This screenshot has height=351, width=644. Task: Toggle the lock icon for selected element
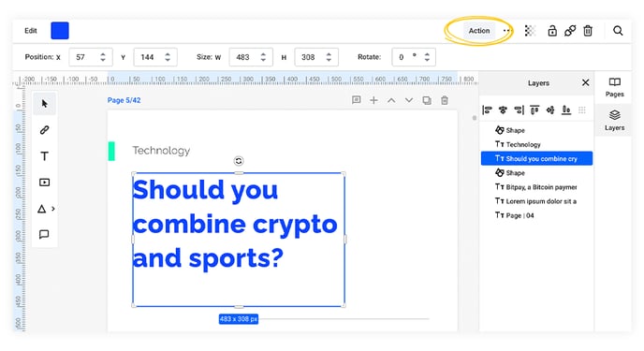pos(552,31)
